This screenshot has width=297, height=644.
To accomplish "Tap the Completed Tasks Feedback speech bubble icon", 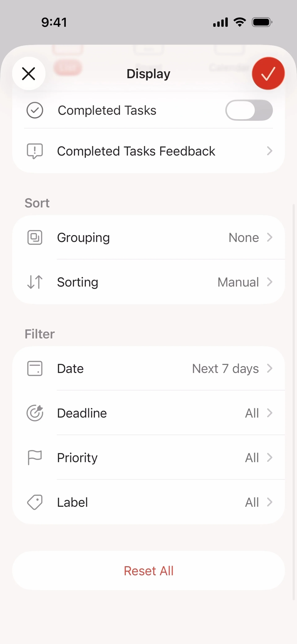I will point(35,151).
